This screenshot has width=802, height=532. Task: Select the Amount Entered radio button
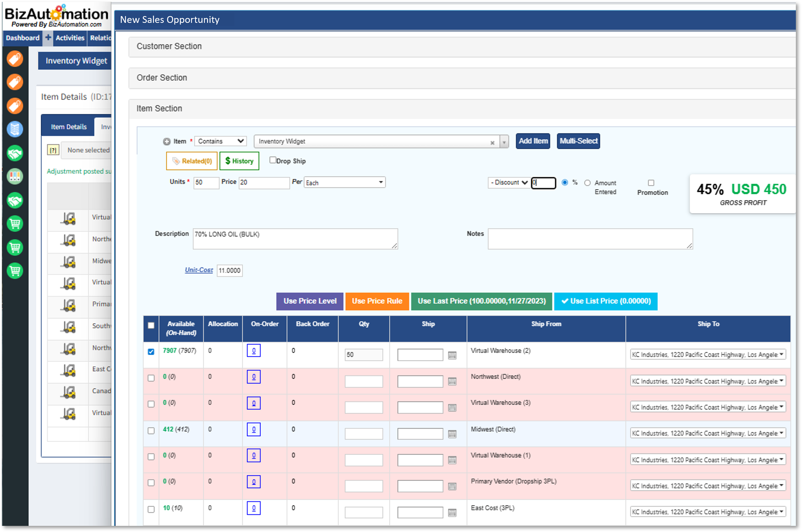click(x=587, y=183)
